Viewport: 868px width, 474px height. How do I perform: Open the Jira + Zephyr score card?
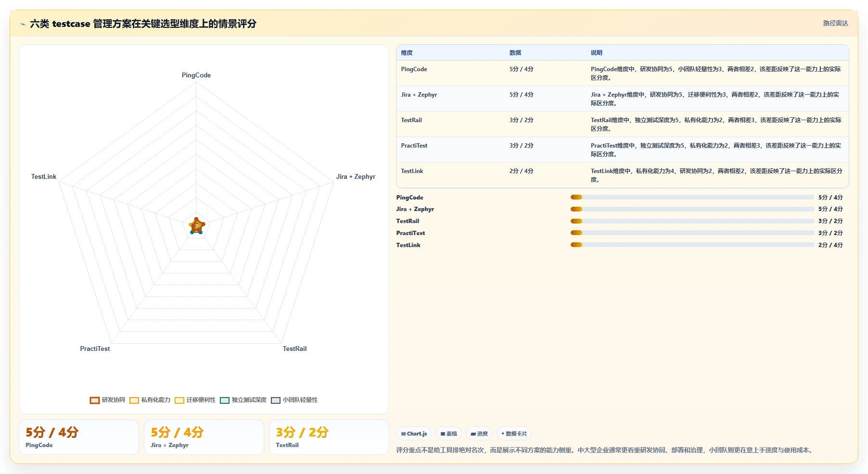click(204, 437)
